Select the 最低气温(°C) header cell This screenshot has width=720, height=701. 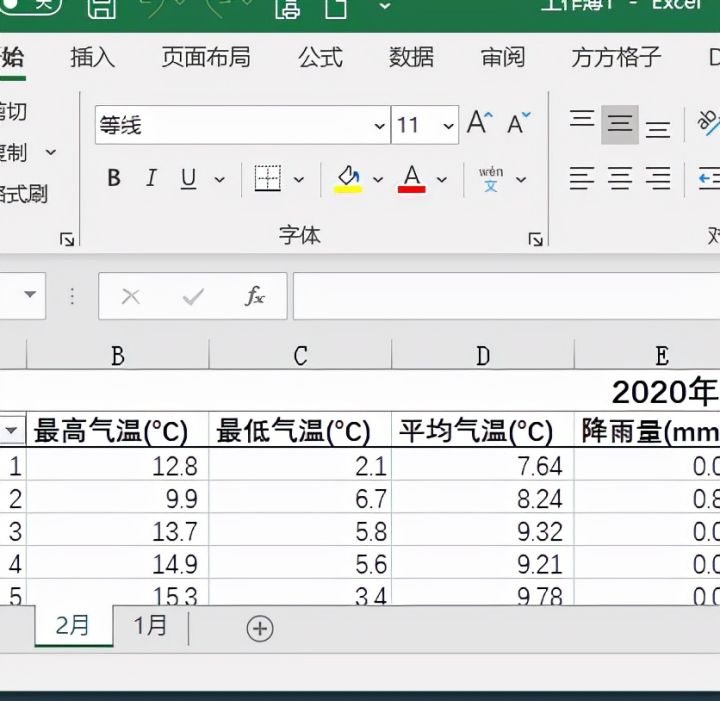pyautogui.click(x=300, y=430)
